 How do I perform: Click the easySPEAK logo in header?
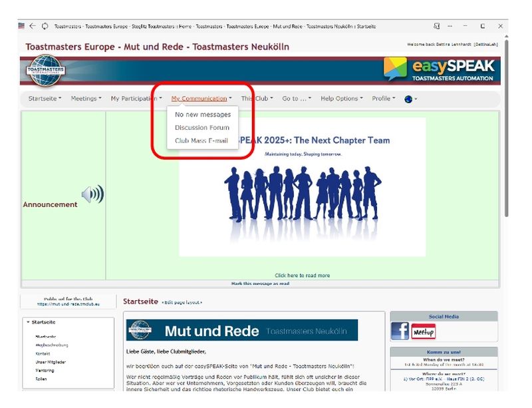point(439,70)
